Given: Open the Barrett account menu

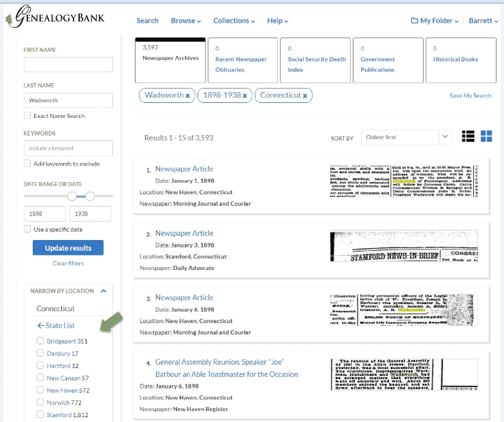Looking at the screenshot, I should [483, 20].
